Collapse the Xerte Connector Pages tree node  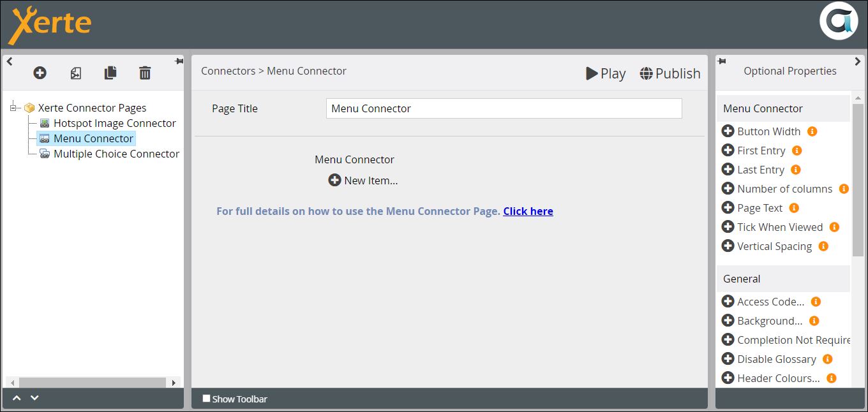click(x=14, y=108)
